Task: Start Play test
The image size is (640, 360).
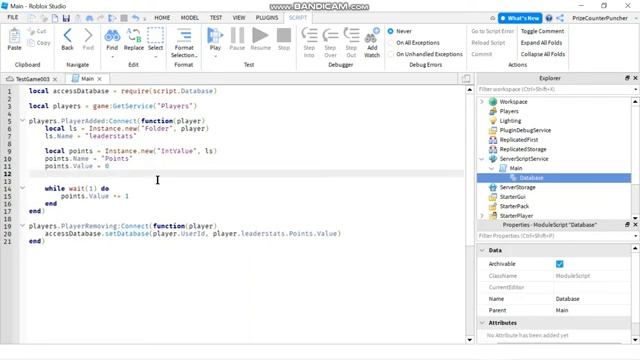Action: (x=215, y=39)
